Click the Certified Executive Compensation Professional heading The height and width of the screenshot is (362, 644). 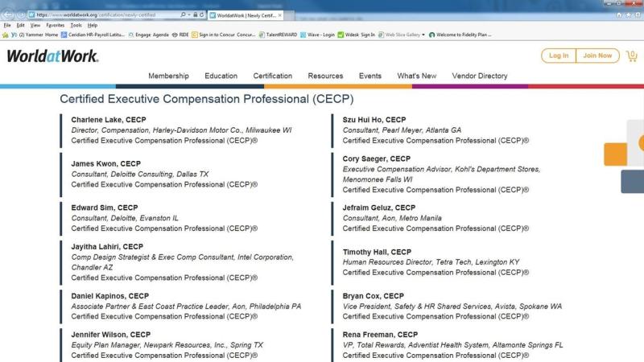coord(207,99)
